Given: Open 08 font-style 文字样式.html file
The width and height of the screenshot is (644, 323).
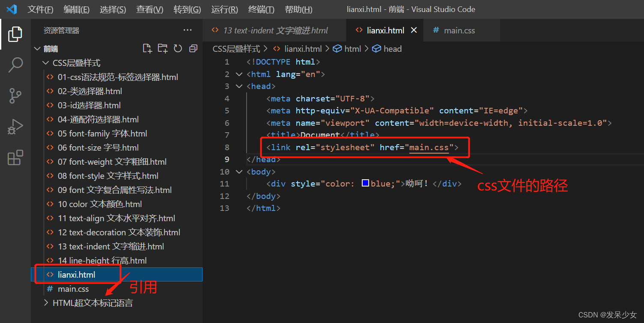Looking at the screenshot, I should click(108, 176).
